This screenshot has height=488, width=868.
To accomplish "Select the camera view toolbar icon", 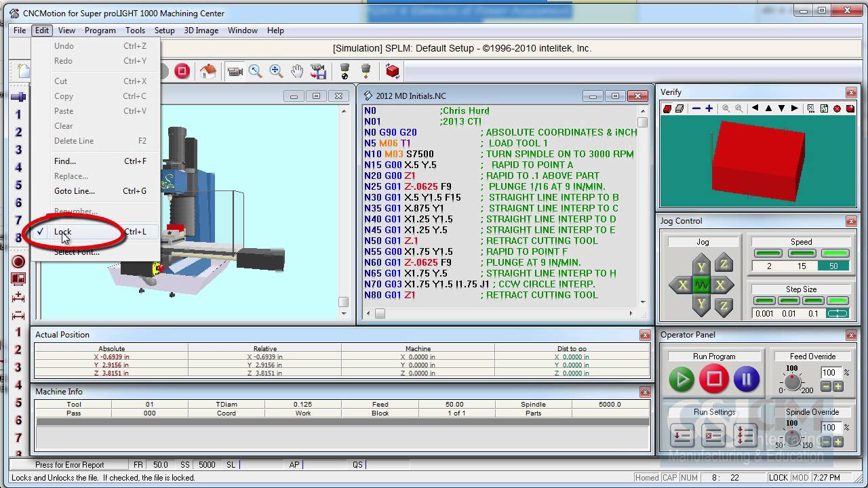I will point(235,70).
